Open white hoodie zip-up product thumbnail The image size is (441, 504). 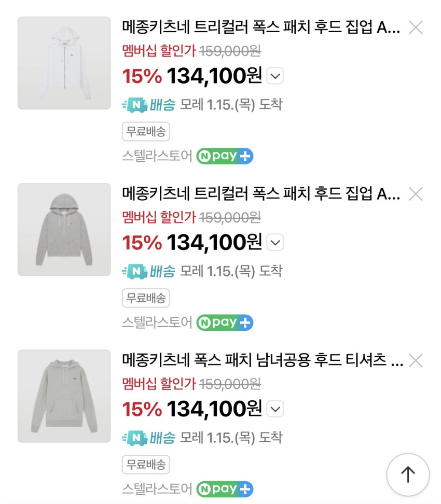tap(64, 63)
